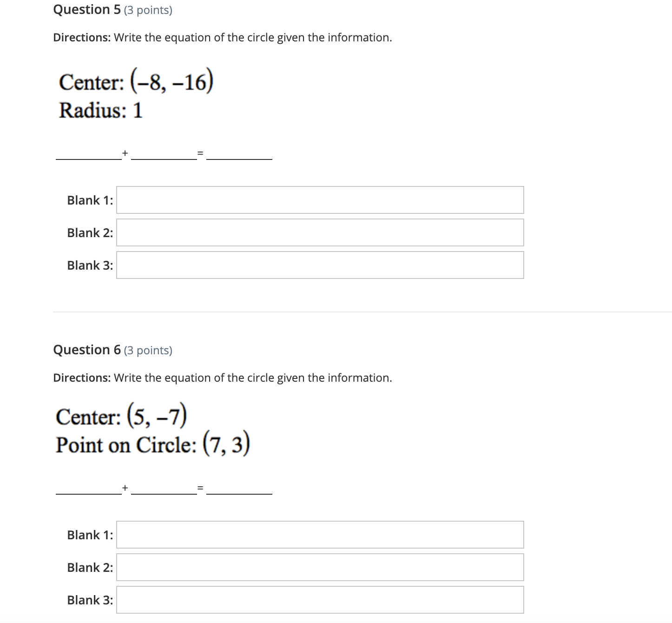Click the Blank 1 input field for Question 5
The image size is (672, 623).
pyautogui.click(x=320, y=200)
